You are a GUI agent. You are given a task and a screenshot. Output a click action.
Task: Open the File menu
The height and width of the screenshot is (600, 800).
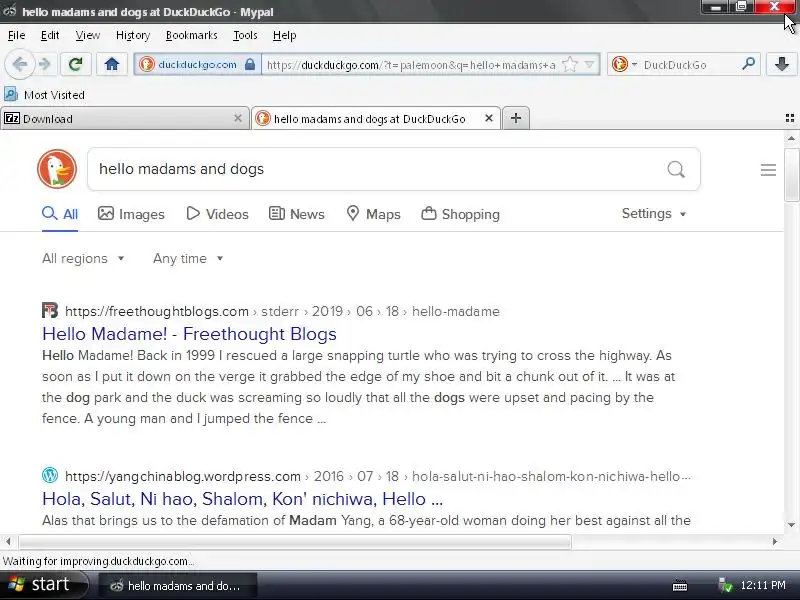pyautogui.click(x=17, y=35)
